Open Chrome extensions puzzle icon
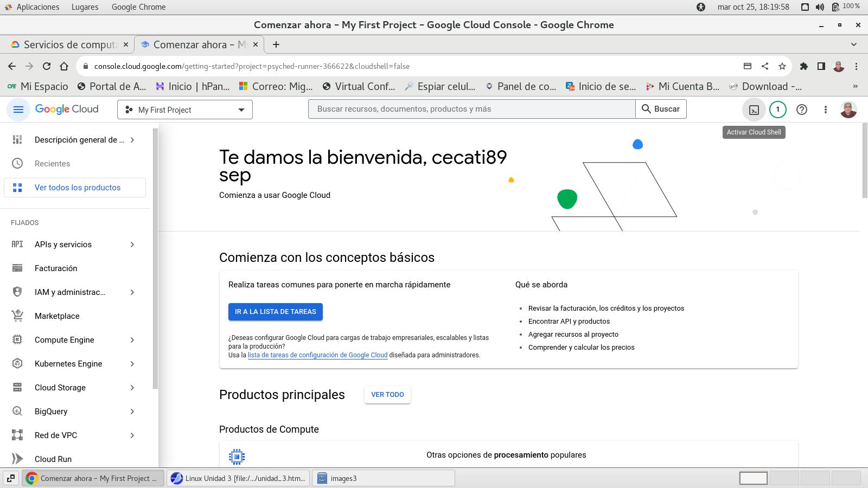Image resolution: width=868 pixels, height=488 pixels. point(803,66)
